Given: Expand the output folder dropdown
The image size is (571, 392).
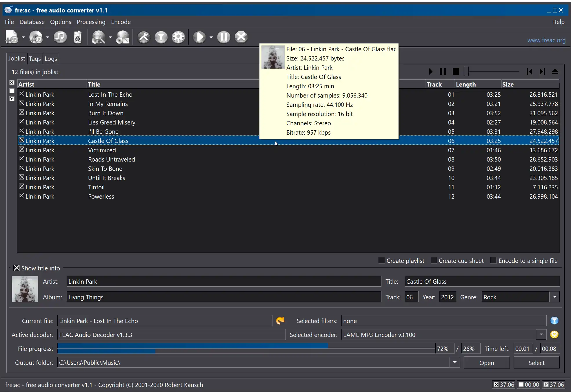Looking at the screenshot, I should 455,362.
